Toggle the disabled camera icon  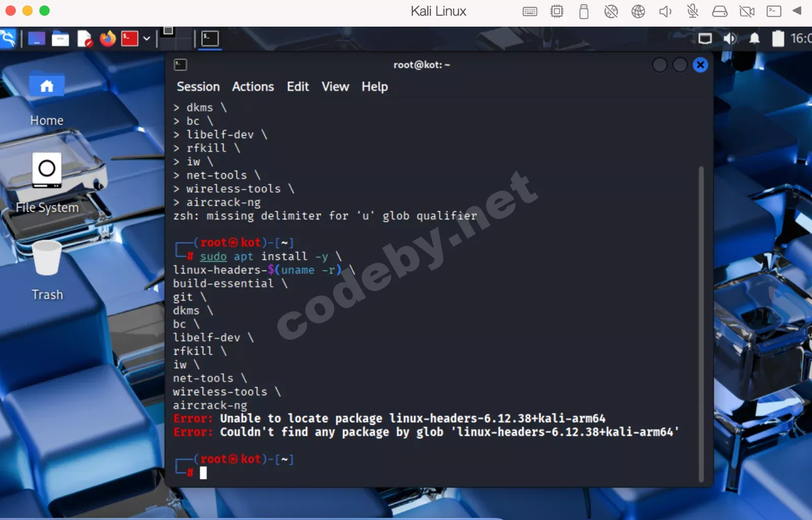747,11
